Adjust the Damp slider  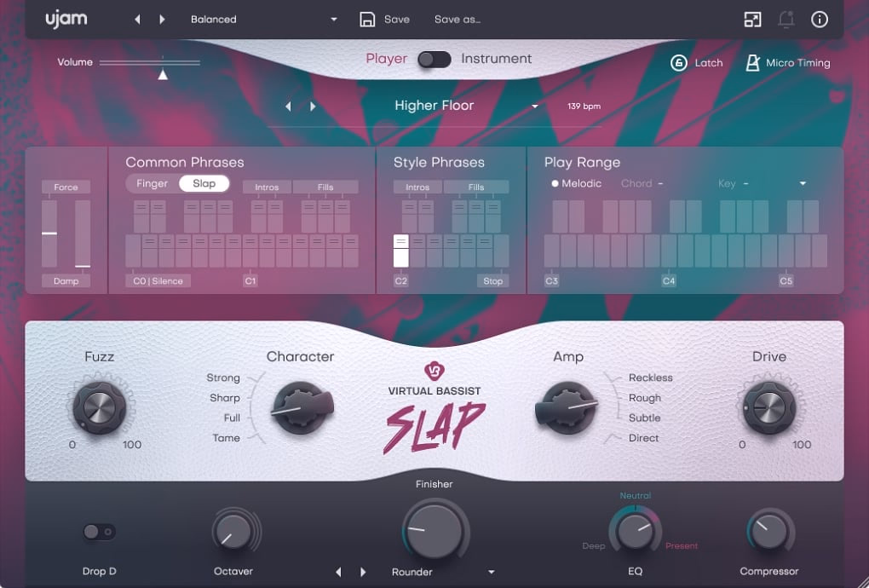coord(83,233)
